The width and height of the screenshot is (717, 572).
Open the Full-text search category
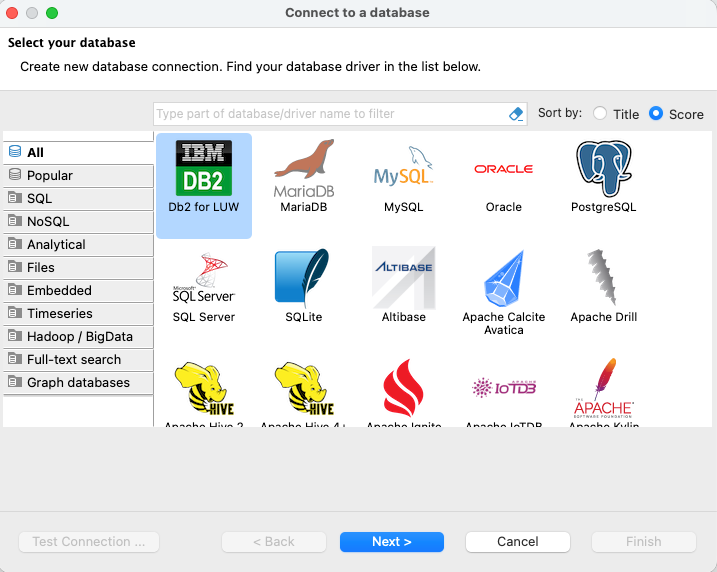point(78,359)
